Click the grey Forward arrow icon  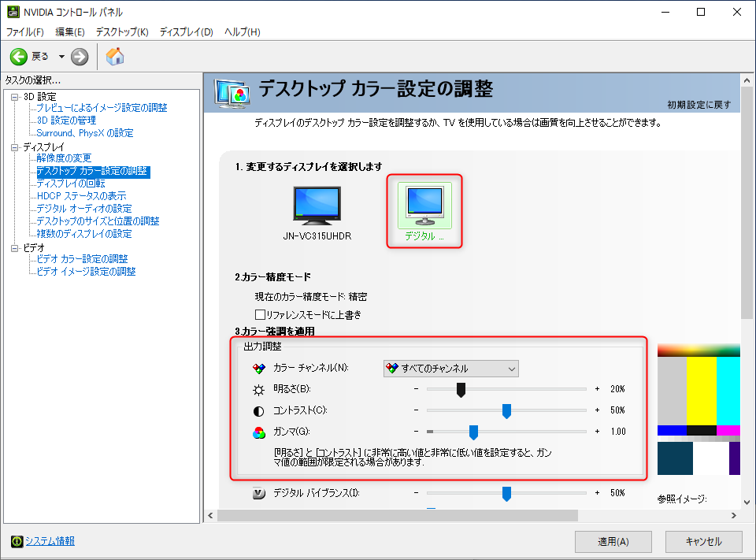tap(80, 57)
